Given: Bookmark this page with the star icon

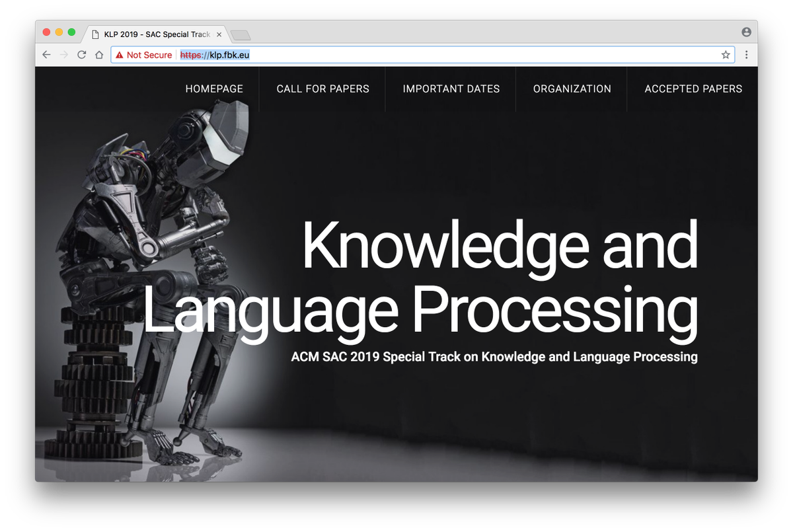Looking at the screenshot, I should point(726,55).
